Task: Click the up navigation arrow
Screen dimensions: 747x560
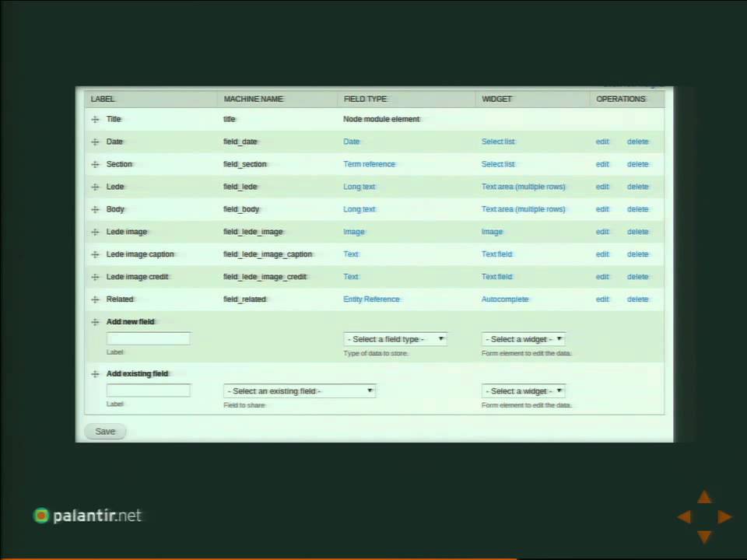Action: pos(704,497)
